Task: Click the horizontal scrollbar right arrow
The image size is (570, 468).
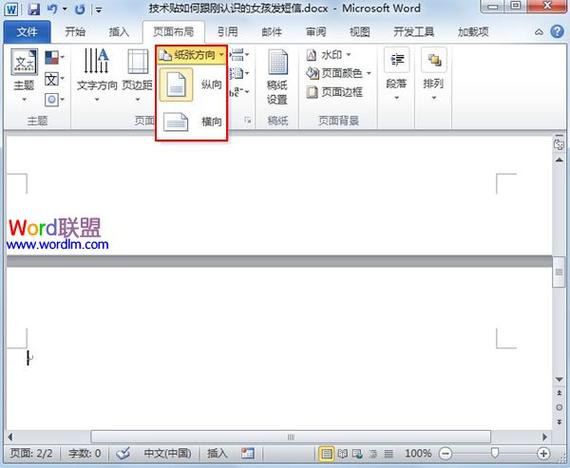Action: (x=544, y=437)
